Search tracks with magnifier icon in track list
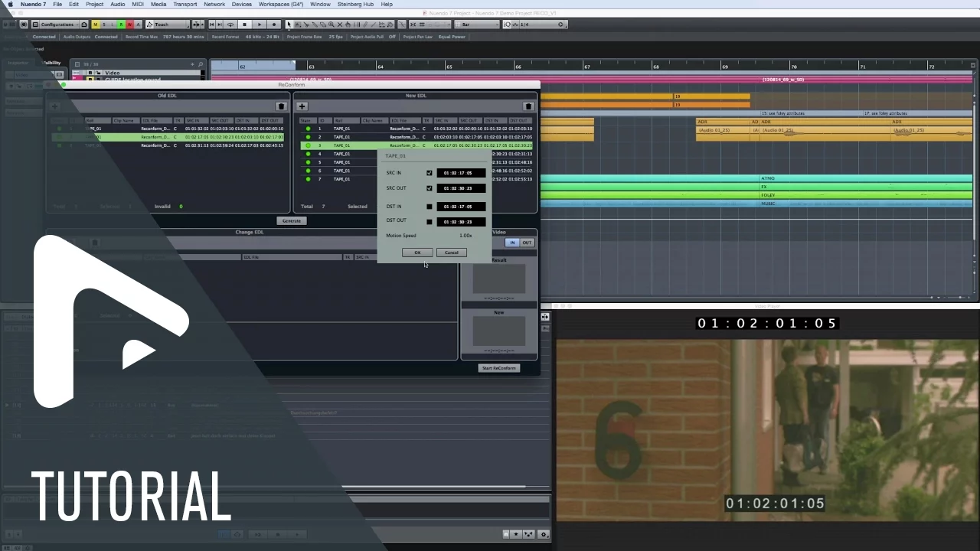980x551 pixels. coord(201,64)
